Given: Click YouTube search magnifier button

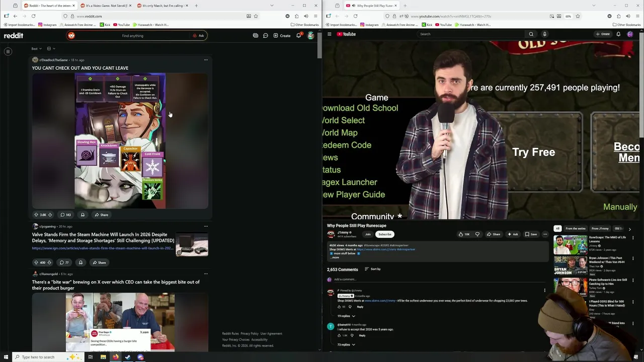Looking at the screenshot, I should [531, 34].
